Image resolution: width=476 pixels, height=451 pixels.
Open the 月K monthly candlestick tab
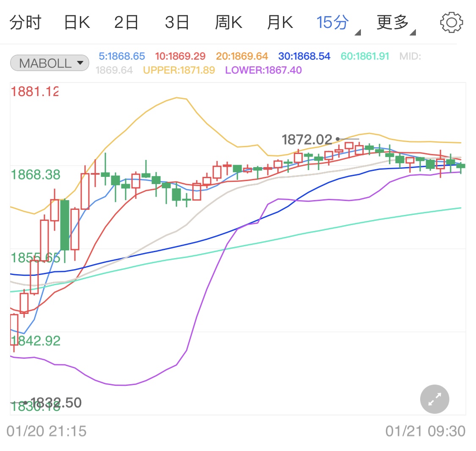(280, 22)
